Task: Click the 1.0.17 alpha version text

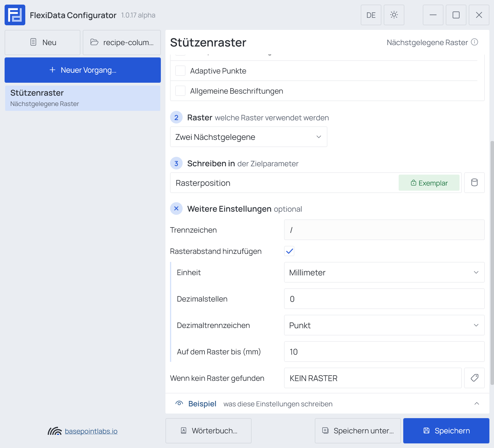Action: 138,15
